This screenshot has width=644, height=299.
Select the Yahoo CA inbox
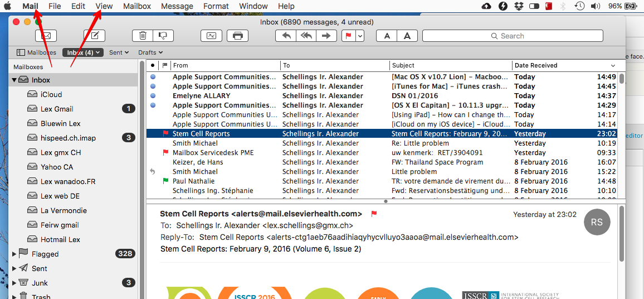pyautogui.click(x=73, y=167)
